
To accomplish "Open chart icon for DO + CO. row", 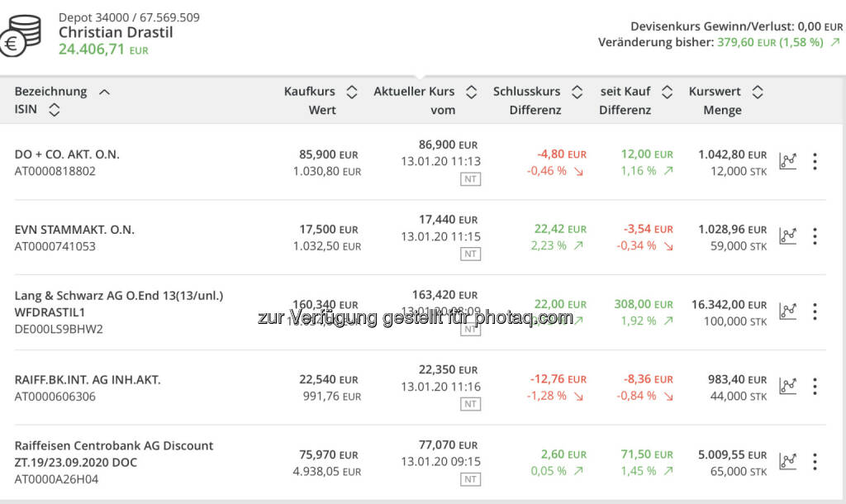I will (x=788, y=161).
